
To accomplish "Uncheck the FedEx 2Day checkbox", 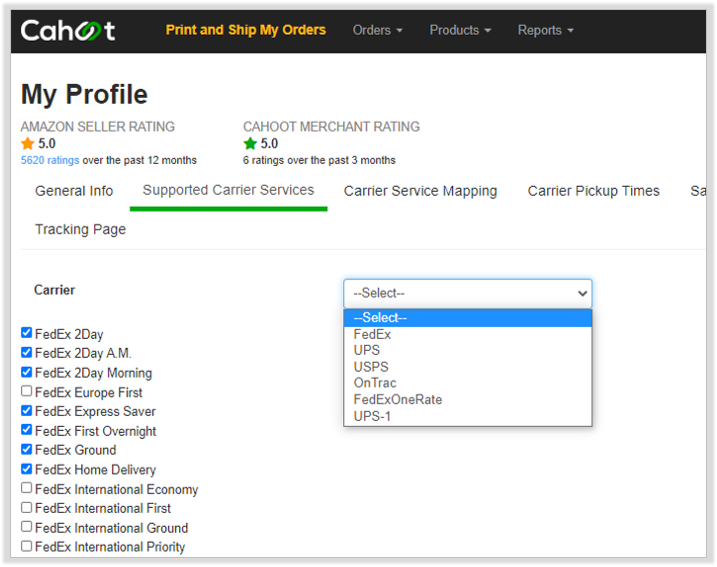I will tap(27, 333).
